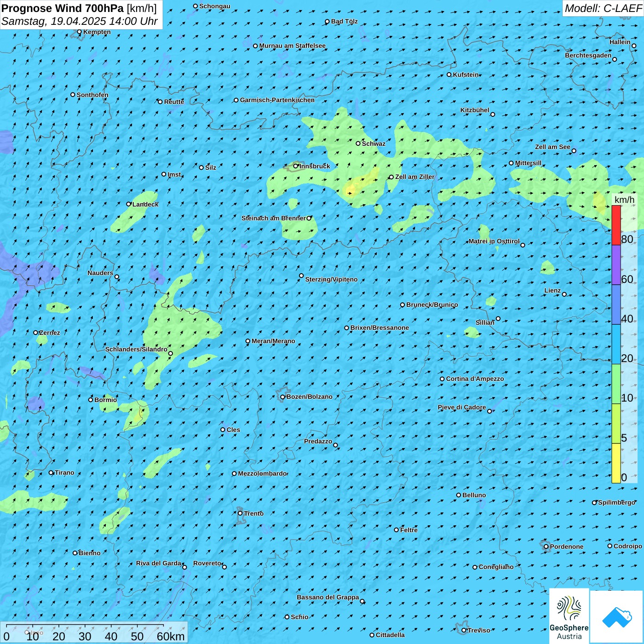This screenshot has height=644, width=644.
Task: Click the 'Reutte' label
Action: coord(174,102)
